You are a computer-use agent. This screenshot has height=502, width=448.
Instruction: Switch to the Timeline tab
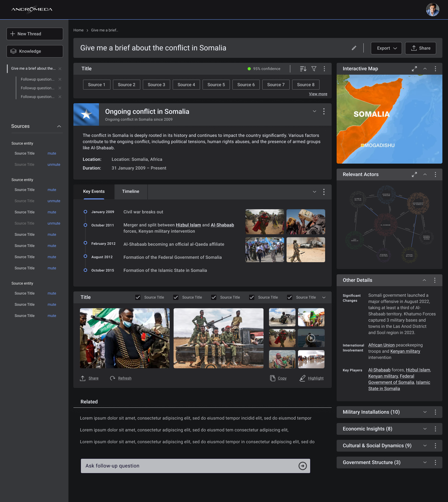(x=131, y=192)
